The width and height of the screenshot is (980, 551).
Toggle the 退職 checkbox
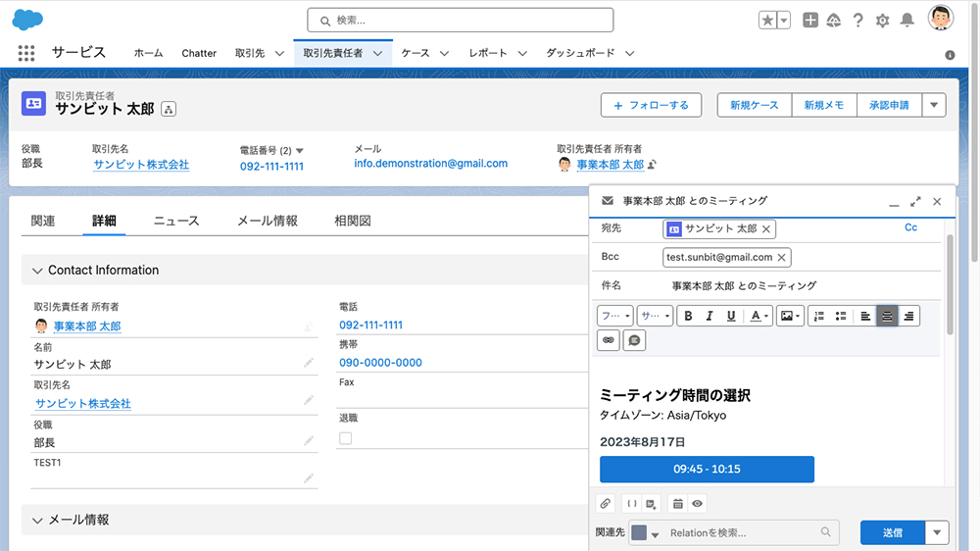345,438
